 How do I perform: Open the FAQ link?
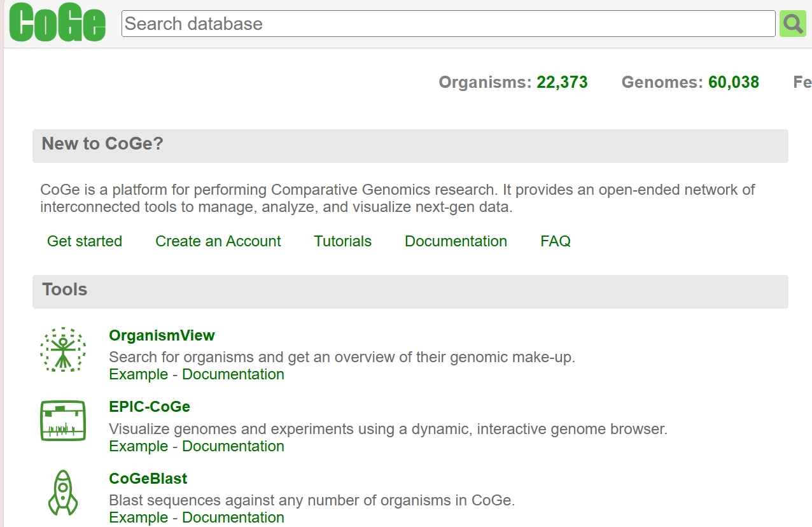(x=556, y=241)
